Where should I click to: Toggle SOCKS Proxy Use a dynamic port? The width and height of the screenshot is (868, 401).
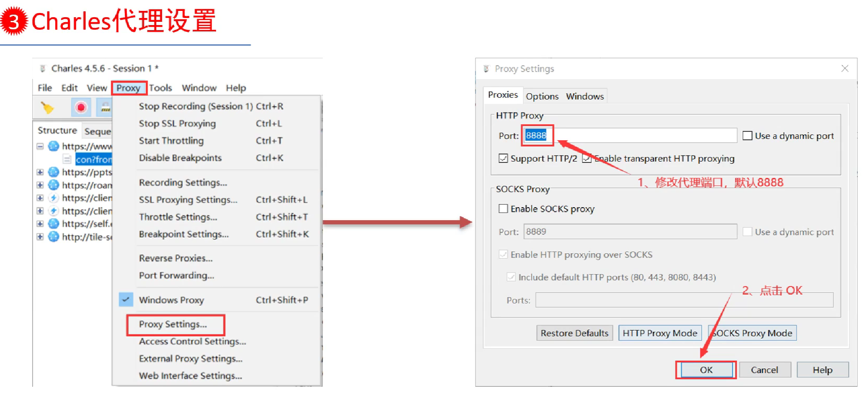tap(747, 232)
